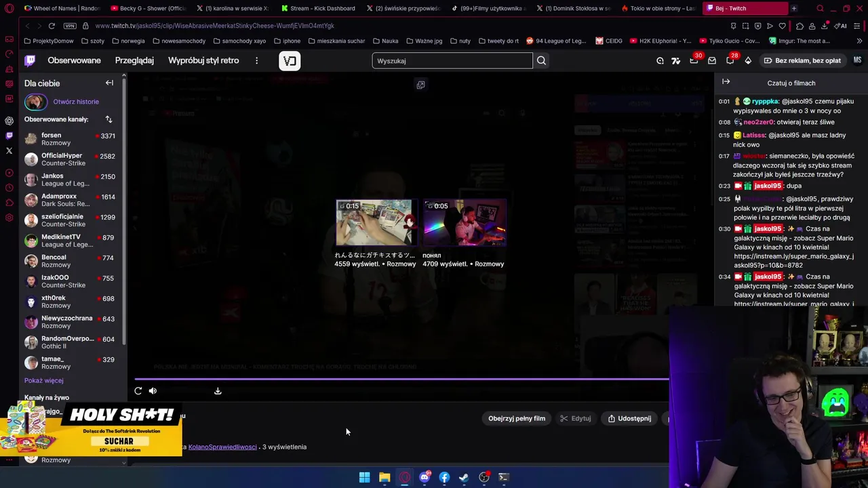The image size is (868, 488).
Task: Open a new browser tab with plus
Action: coord(793,8)
